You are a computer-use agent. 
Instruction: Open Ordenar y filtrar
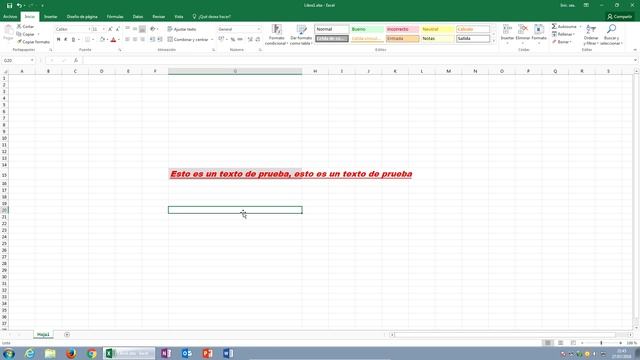(x=591, y=35)
